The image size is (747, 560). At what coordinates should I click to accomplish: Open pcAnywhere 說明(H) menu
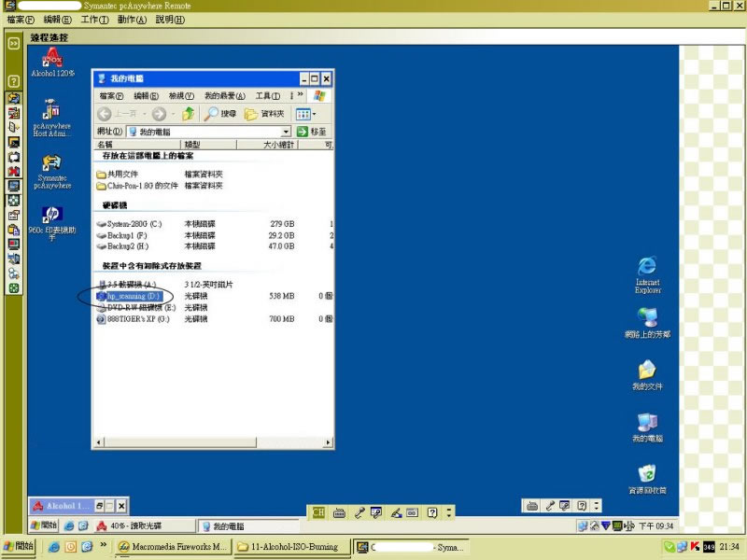170,20
